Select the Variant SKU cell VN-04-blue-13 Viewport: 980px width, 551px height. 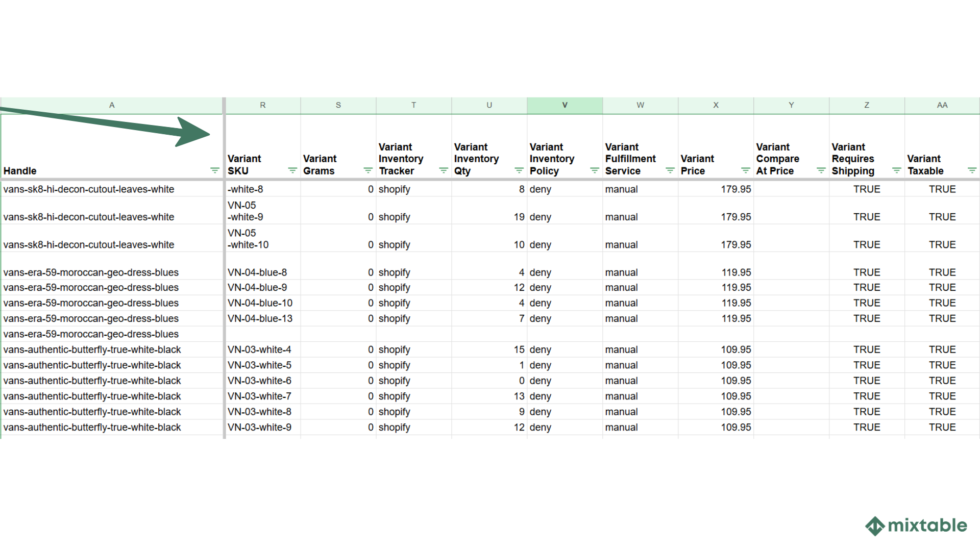(x=260, y=318)
